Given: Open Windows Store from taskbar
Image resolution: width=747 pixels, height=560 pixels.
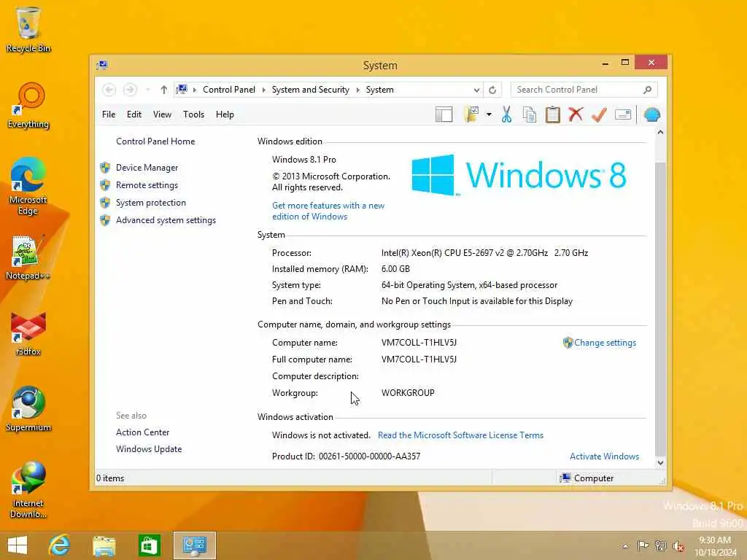Looking at the screenshot, I should (149, 545).
